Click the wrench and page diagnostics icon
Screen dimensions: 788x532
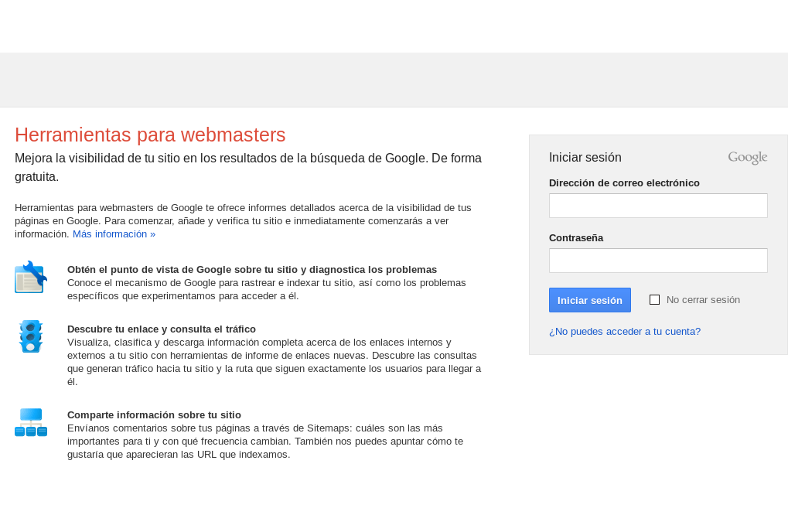30,278
